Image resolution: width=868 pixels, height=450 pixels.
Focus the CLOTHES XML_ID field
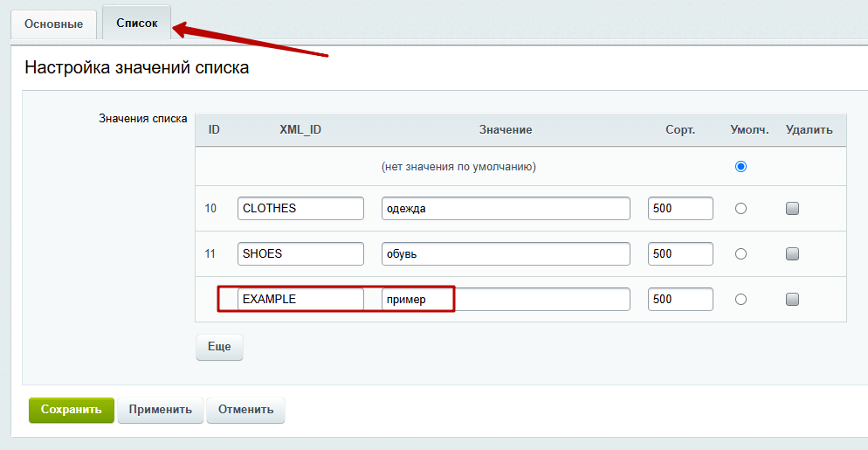pos(300,208)
